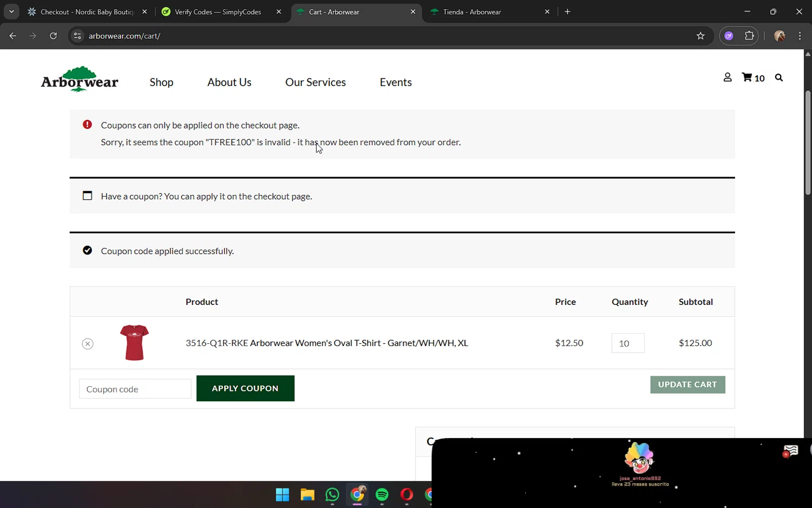Screen dimensions: 812x508
Task: Click the page vertical scrollbar thumb
Action: 808,143
